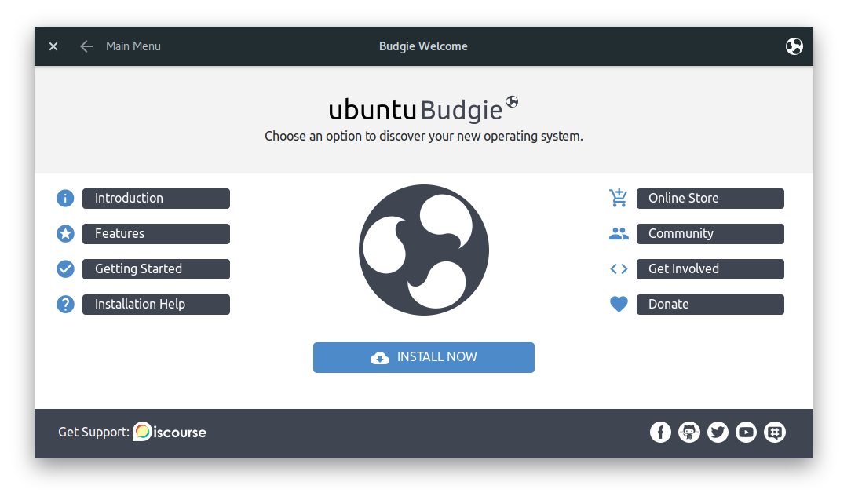Open the Facebook page icon
The image size is (851, 504).
click(660, 433)
